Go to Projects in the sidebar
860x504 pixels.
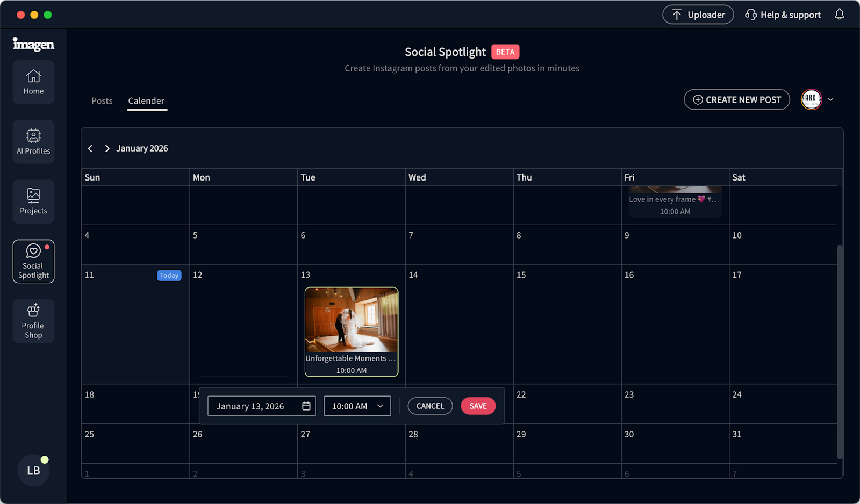point(33,201)
